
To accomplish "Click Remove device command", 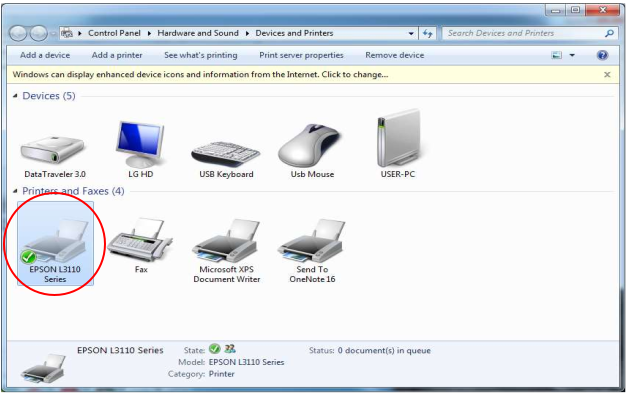I will tap(395, 55).
